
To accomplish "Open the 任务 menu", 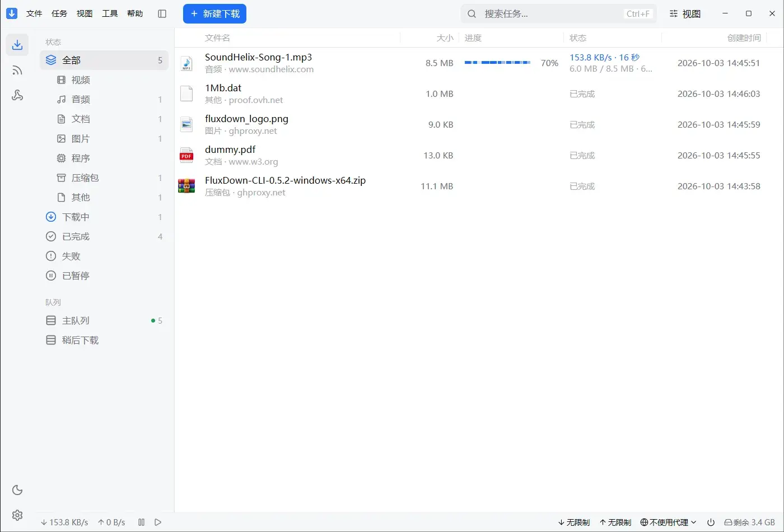I will [x=59, y=13].
